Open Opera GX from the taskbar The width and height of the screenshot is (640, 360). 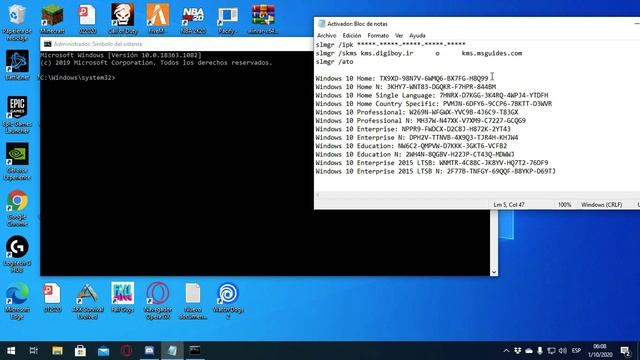click(x=126, y=351)
